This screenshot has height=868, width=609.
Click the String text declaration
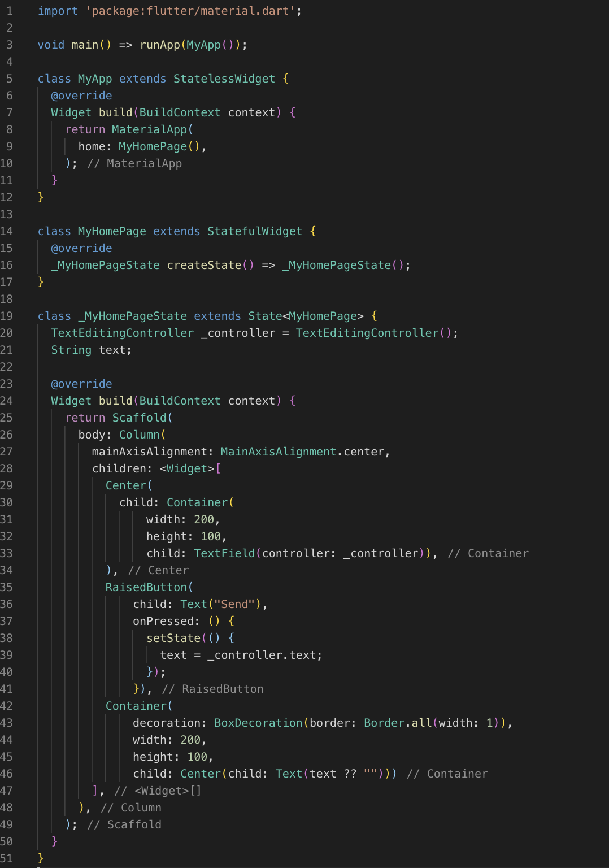coord(90,350)
